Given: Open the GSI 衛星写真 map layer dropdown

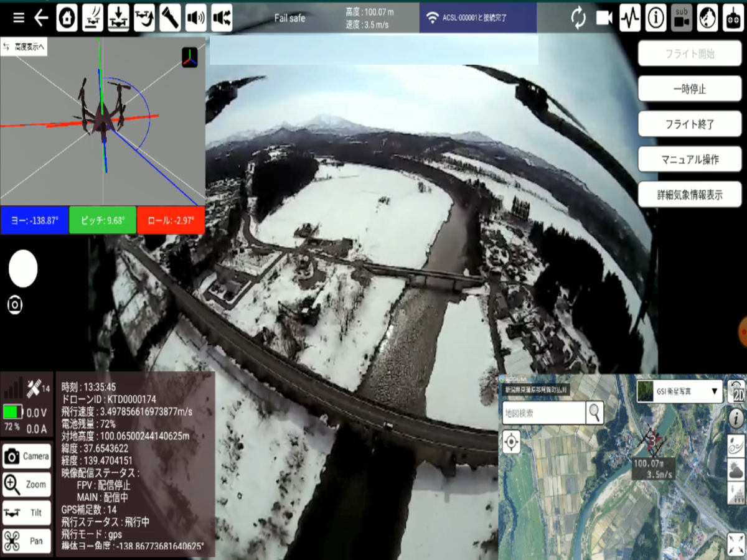Looking at the screenshot, I should point(679,392).
